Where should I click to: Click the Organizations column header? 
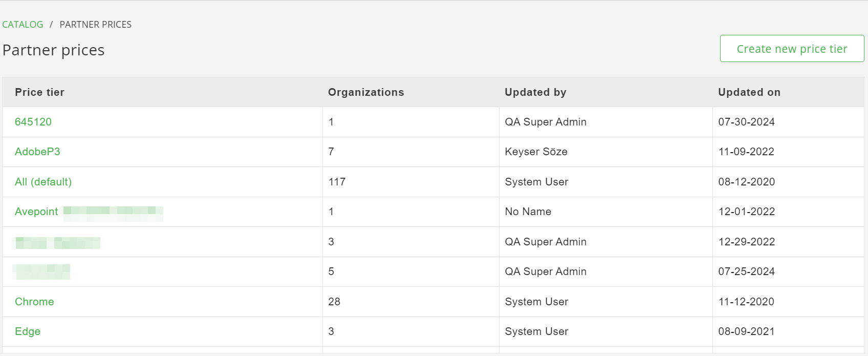click(x=366, y=92)
